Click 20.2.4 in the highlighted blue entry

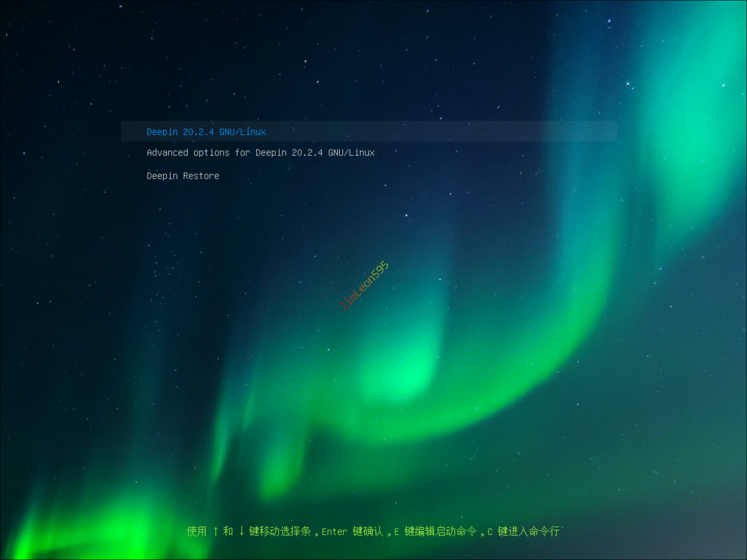coord(198,132)
